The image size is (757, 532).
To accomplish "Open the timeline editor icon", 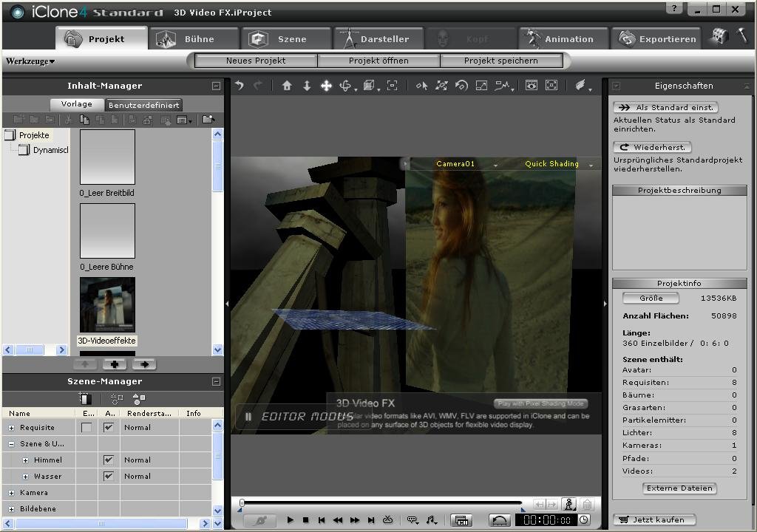I will [x=461, y=520].
